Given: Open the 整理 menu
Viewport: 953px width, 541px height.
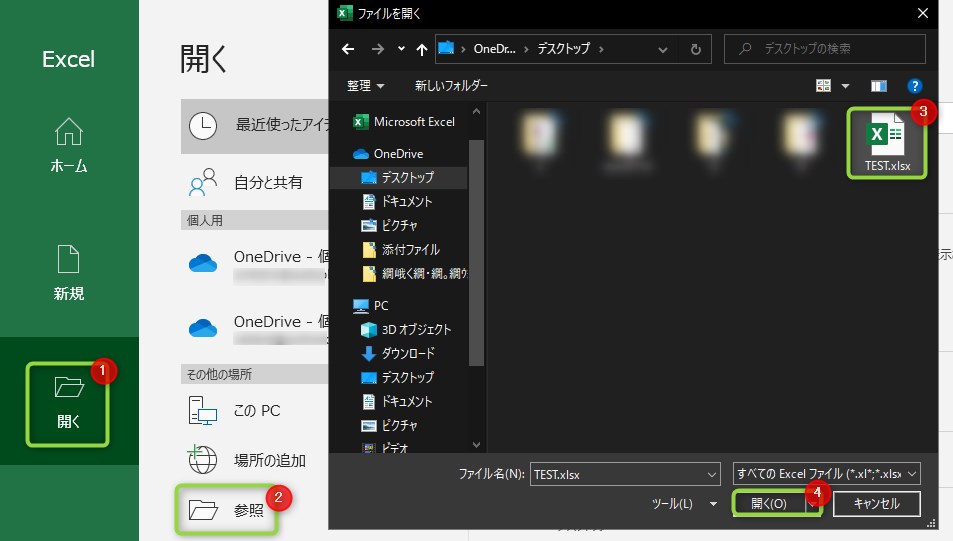Looking at the screenshot, I should 365,86.
